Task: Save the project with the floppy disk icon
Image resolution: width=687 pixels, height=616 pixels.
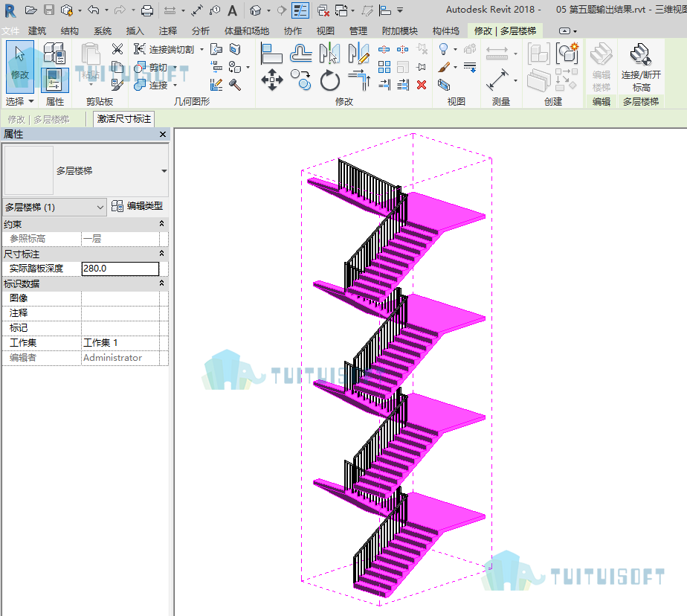Action: click(48, 10)
